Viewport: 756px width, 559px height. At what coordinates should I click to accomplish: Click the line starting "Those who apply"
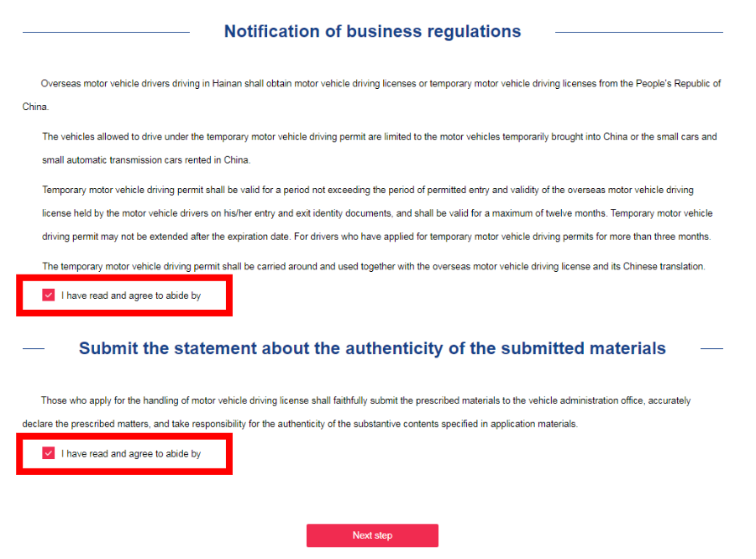[366, 401]
